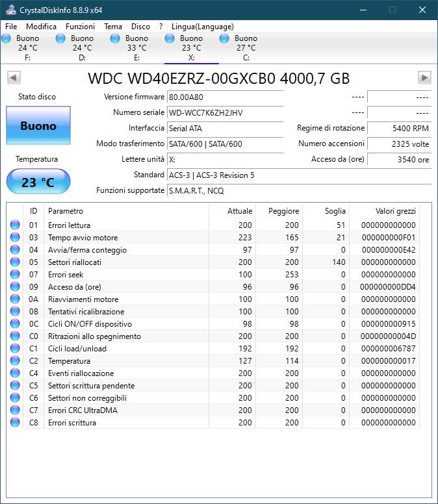Switch to the E: drive tab label
This screenshot has height=504, width=438.
[136, 58]
